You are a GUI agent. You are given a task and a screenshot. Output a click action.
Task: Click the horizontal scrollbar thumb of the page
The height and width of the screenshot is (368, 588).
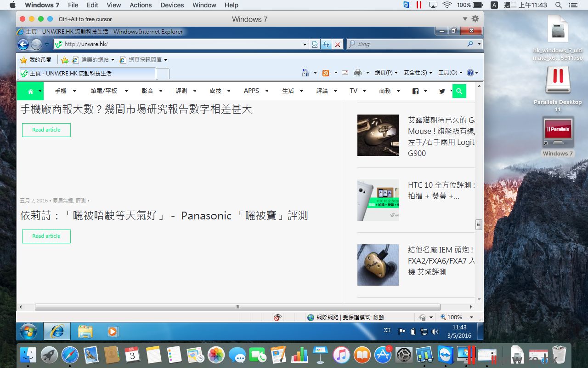coord(237,307)
